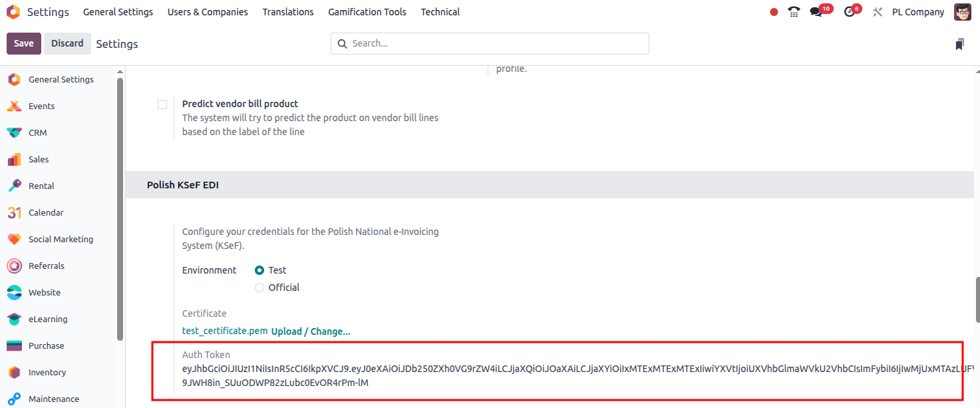Click the debug tools wrench icon
Screen dimensions: 980x408
pyautogui.click(x=878, y=12)
